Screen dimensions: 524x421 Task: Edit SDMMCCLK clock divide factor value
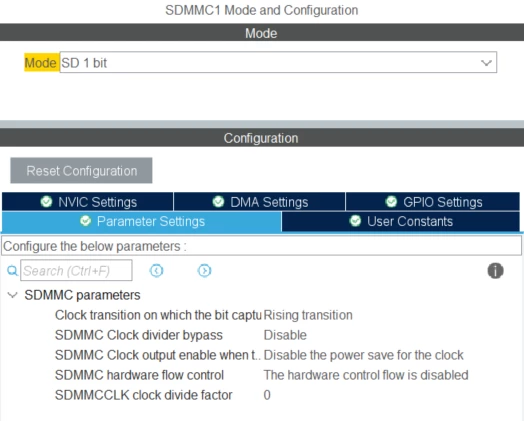[391, 395]
